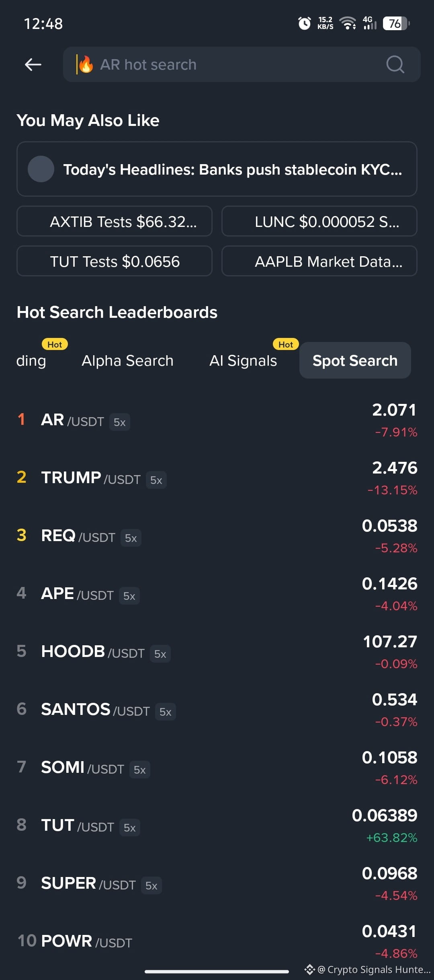Tap the alarm clock status icon

[x=304, y=23]
